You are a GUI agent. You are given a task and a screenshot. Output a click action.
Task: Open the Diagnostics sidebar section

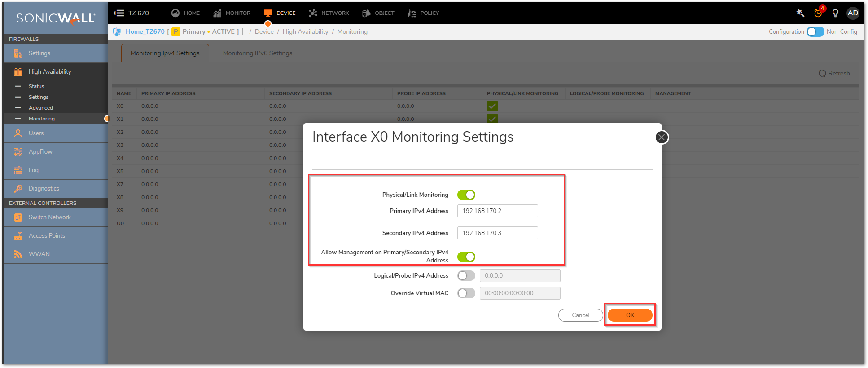pos(44,189)
